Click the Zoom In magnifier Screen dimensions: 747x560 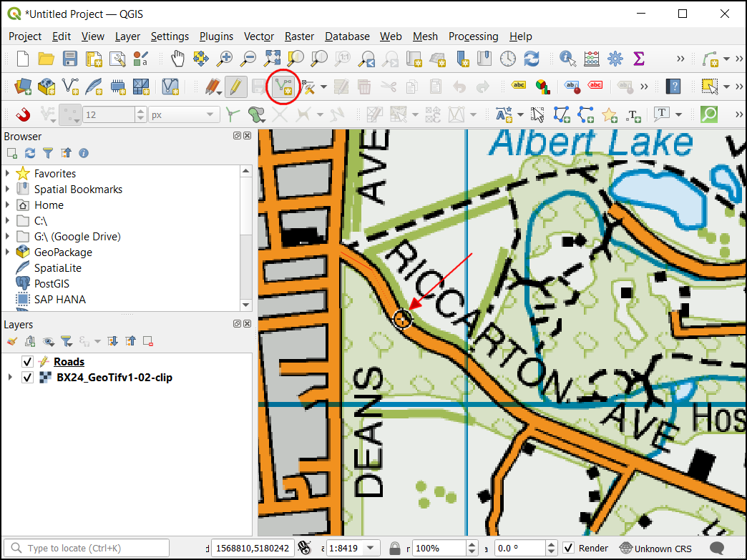pos(225,59)
